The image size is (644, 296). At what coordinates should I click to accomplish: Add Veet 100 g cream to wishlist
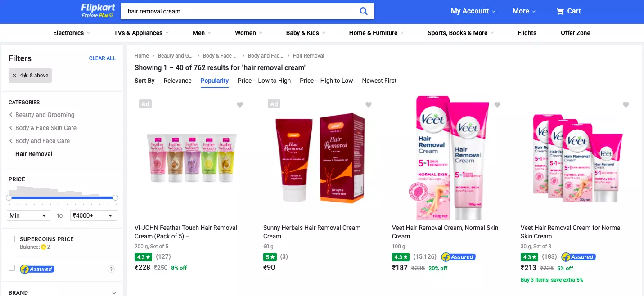click(x=497, y=105)
